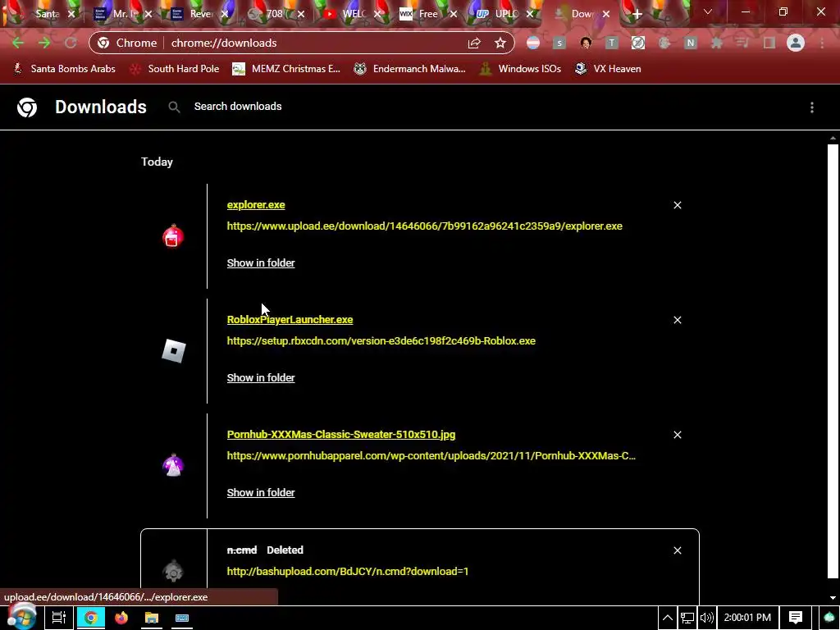The width and height of the screenshot is (840, 630).
Task: Open the Start menu with Santa hat
Action: 21,618
